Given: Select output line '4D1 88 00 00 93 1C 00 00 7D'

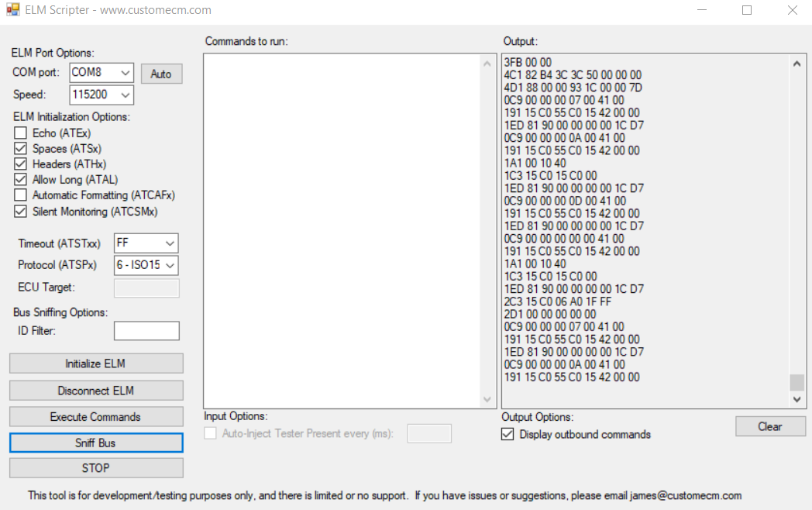Looking at the screenshot, I should [x=573, y=88].
